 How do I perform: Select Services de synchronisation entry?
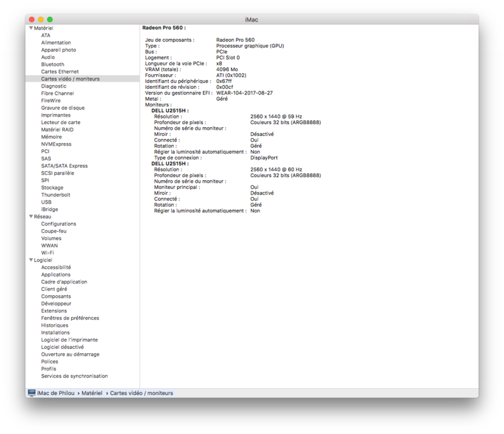tap(74, 376)
